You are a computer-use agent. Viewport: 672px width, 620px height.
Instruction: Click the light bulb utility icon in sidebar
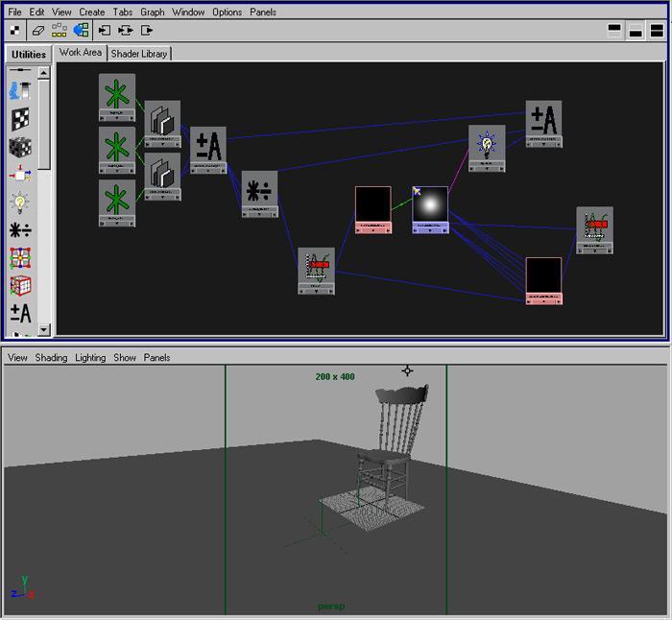click(x=20, y=203)
